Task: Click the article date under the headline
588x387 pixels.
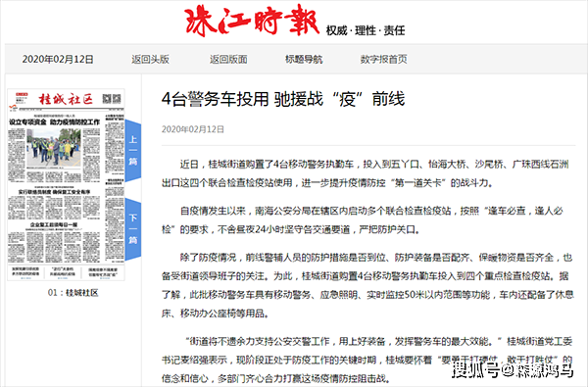Action: (193, 129)
